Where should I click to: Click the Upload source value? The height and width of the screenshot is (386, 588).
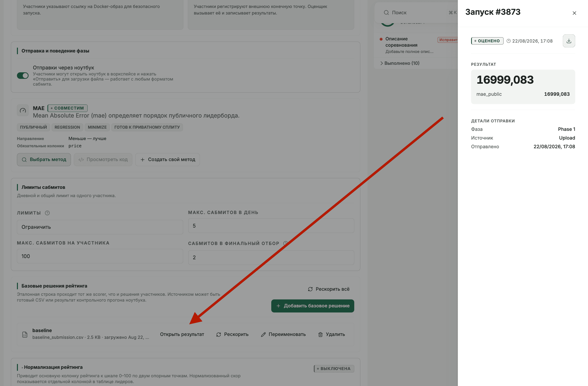pyautogui.click(x=567, y=138)
